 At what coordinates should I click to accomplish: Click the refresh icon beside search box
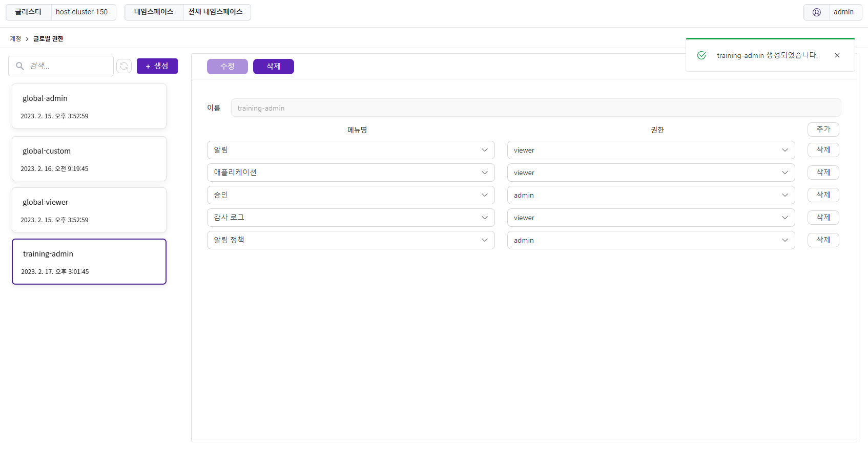pos(124,66)
